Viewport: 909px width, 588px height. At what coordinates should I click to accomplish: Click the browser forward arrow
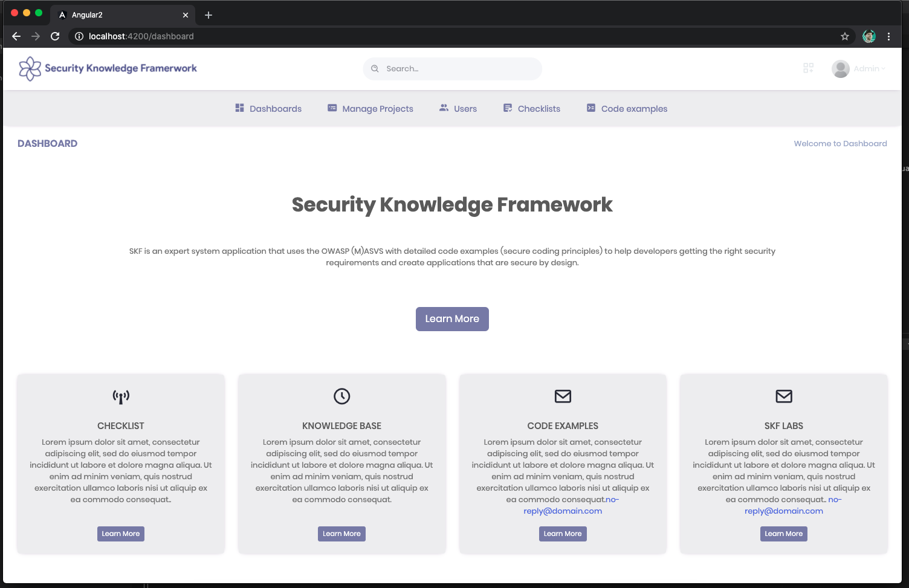pyautogui.click(x=36, y=36)
